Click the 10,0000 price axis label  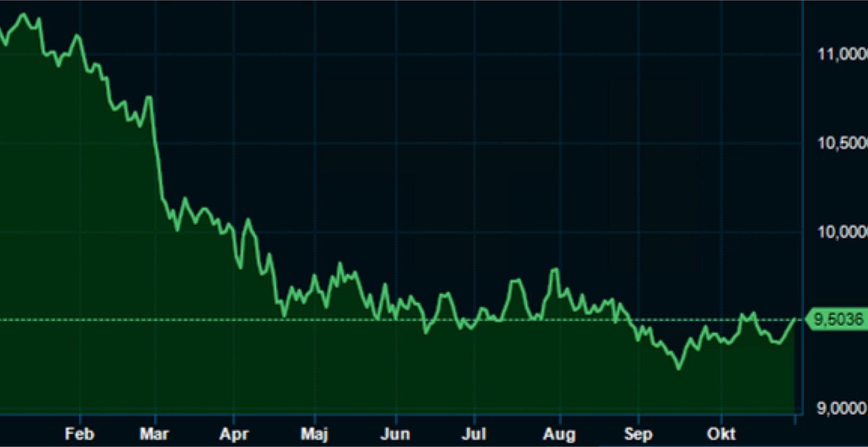[842, 232]
